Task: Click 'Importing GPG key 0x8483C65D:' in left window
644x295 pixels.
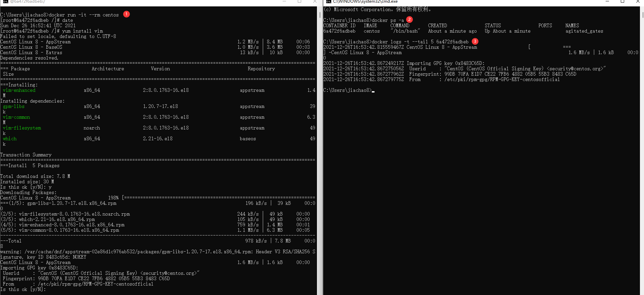Action: pyautogui.click(x=39, y=268)
